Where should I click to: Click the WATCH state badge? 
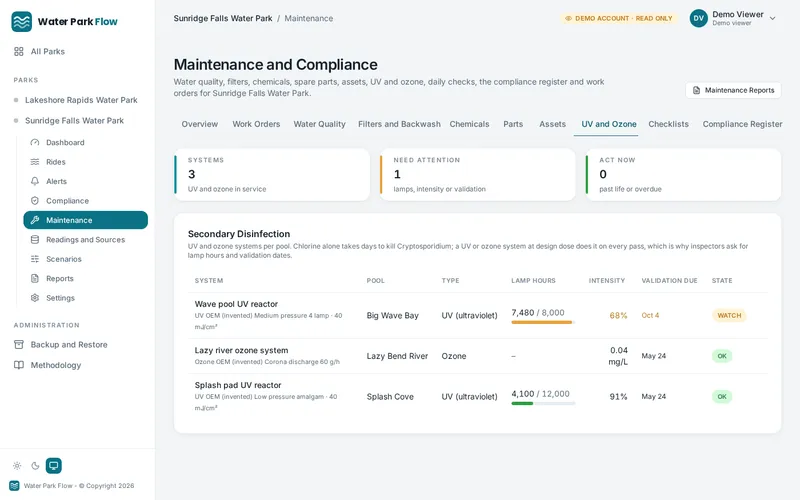click(729, 315)
